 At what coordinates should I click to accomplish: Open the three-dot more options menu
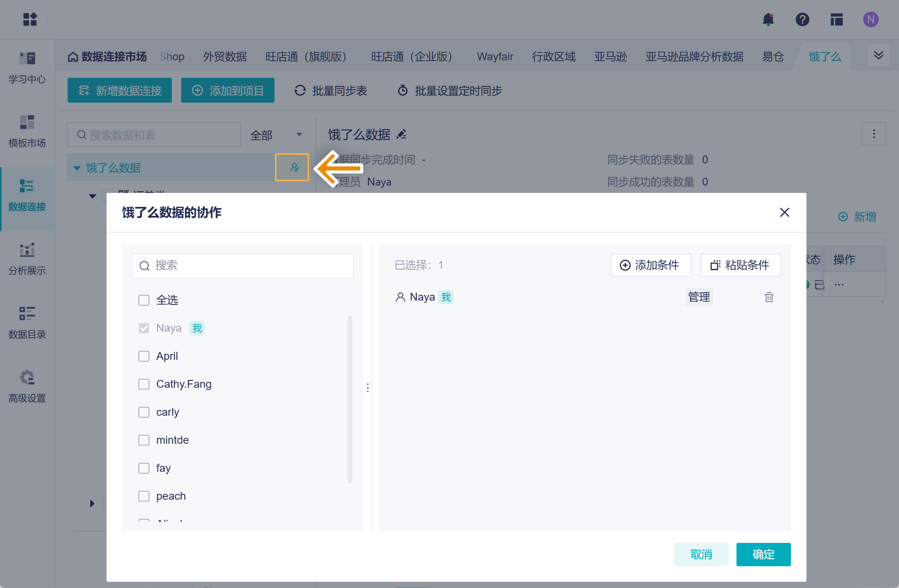pos(874,134)
